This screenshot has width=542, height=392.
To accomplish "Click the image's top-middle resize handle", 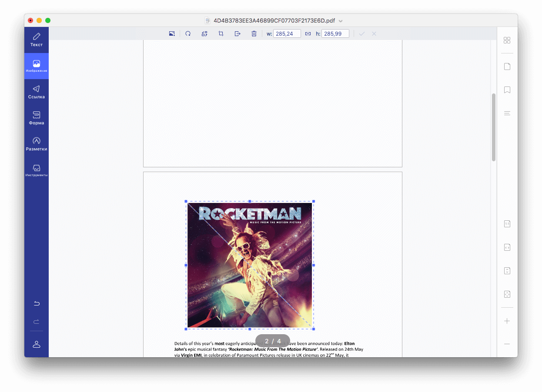I will [250, 202].
